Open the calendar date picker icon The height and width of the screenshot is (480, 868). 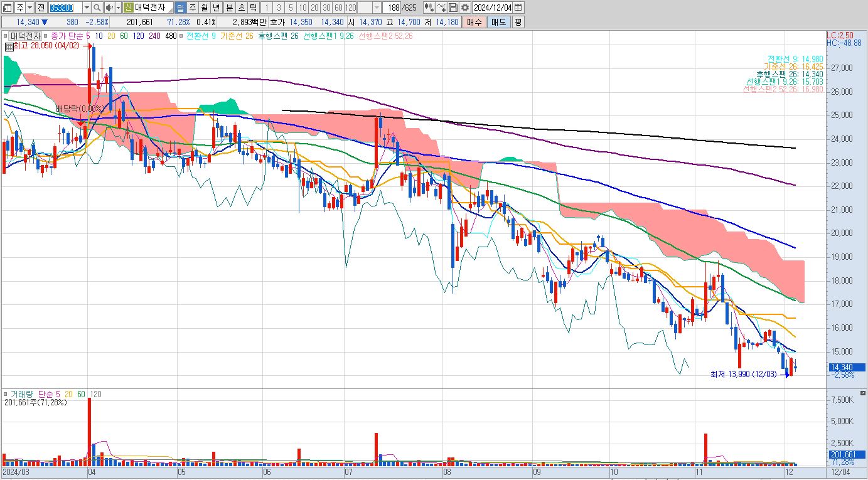(518, 8)
